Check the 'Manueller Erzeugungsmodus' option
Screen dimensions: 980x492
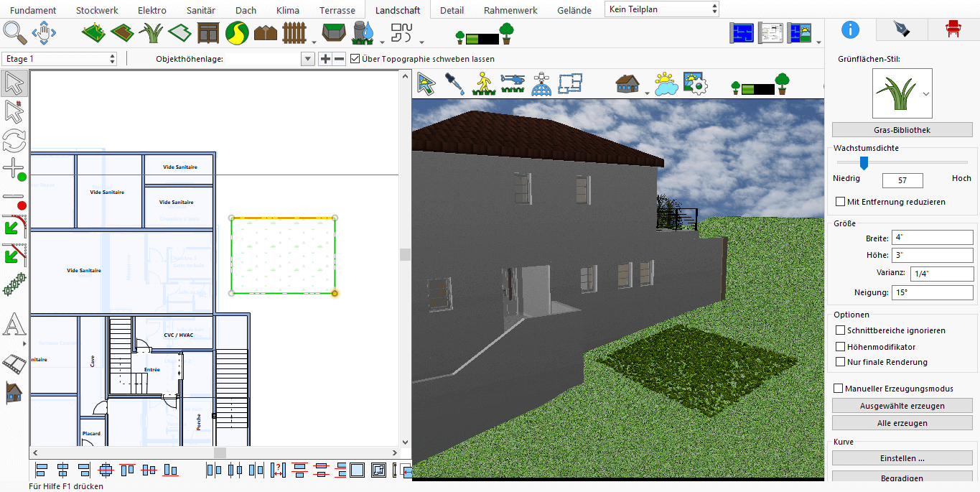838,389
